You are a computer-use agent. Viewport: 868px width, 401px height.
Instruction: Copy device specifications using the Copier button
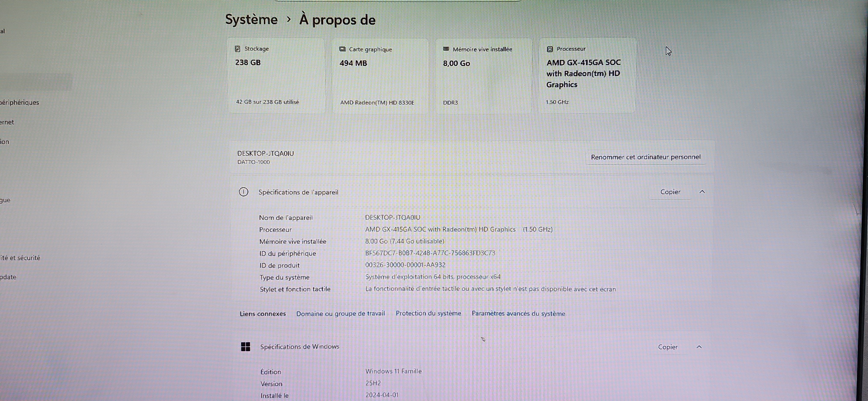[670, 192]
